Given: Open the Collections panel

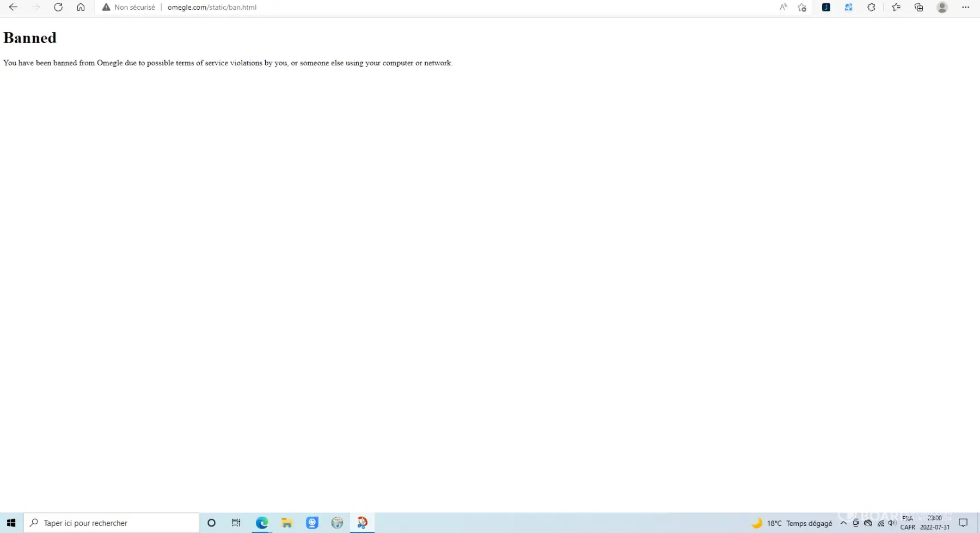Looking at the screenshot, I should (x=919, y=7).
